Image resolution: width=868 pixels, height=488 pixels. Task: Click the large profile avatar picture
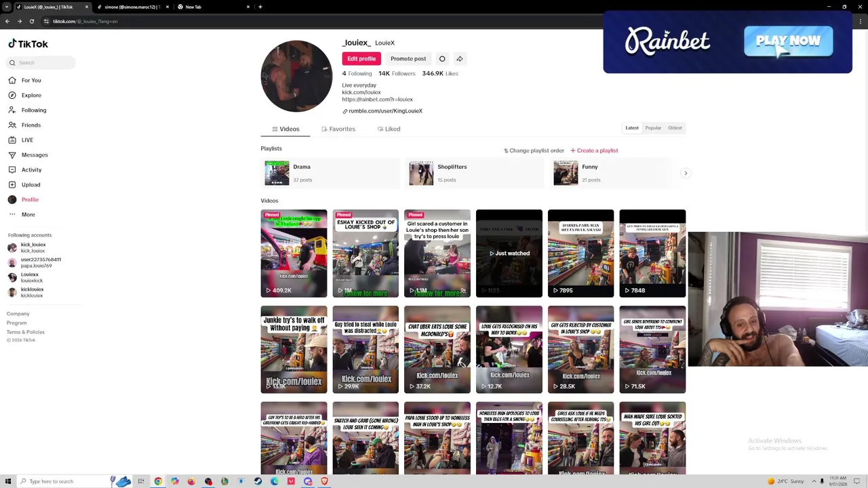click(296, 76)
